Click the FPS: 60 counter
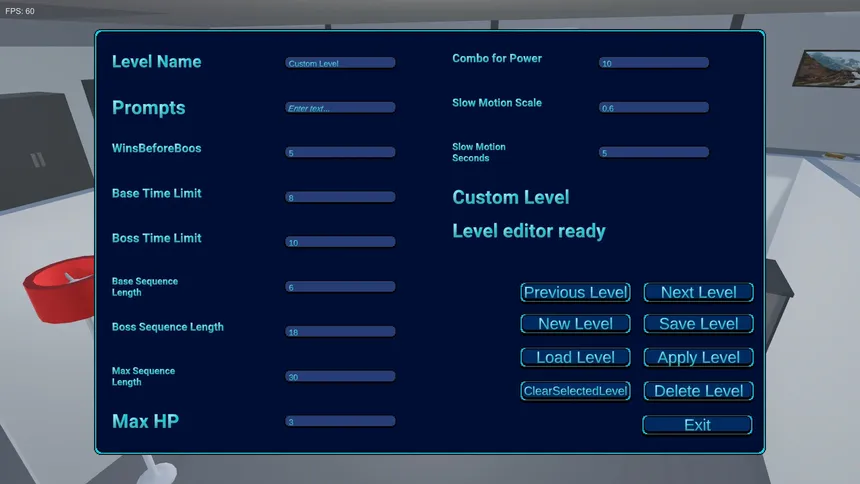This screenshot has height=484, width=860. (20, 11)
